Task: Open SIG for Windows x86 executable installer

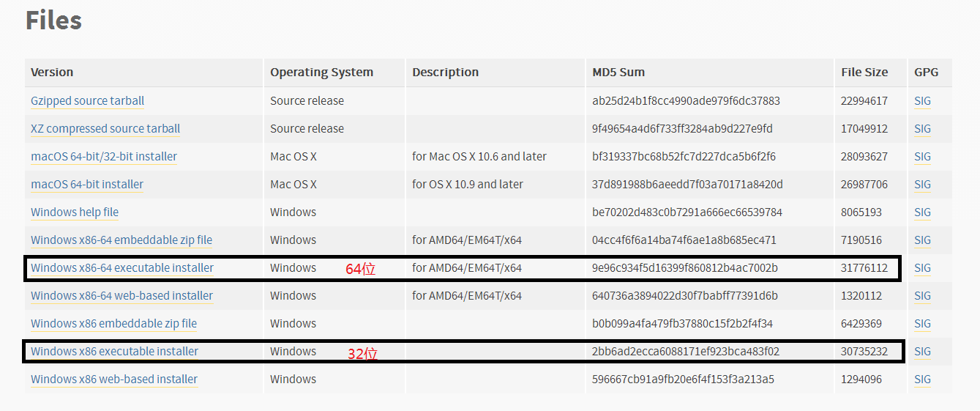Action: tap(922, 352)
